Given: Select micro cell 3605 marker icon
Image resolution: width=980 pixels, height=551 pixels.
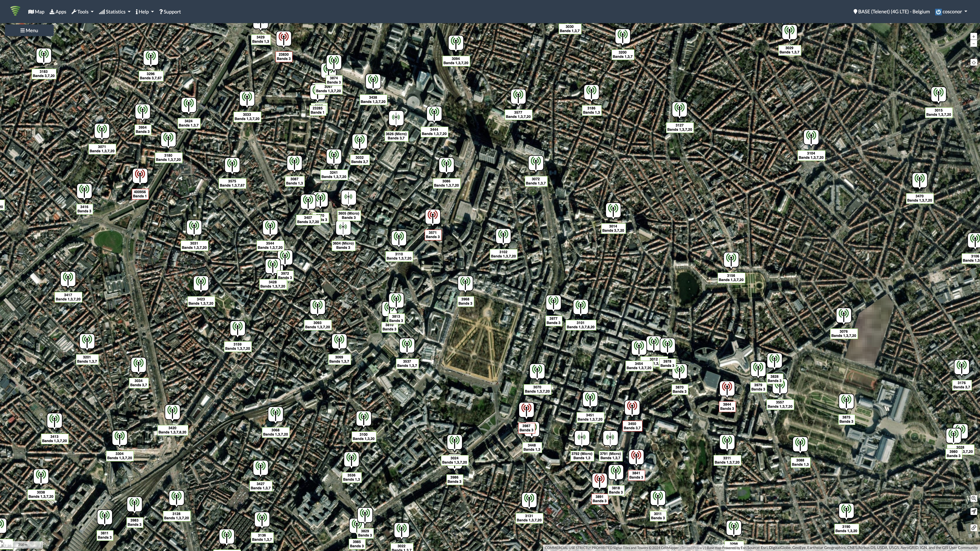Looking at the screenshot, I should tap(348, 198).
